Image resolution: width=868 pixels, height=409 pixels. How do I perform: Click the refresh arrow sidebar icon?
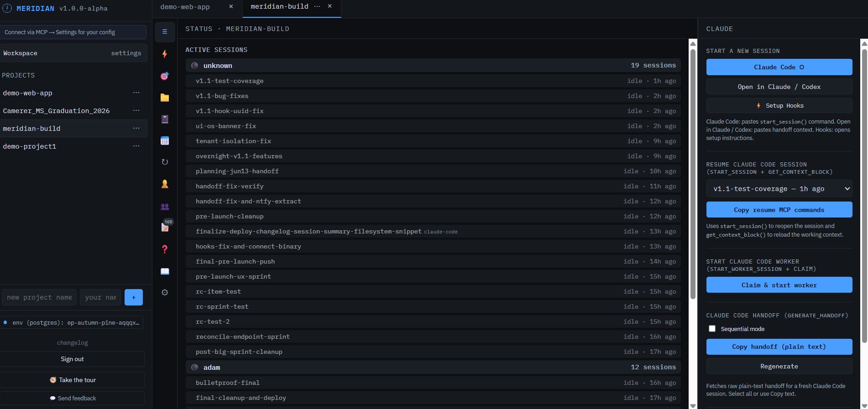click(165, 162)
